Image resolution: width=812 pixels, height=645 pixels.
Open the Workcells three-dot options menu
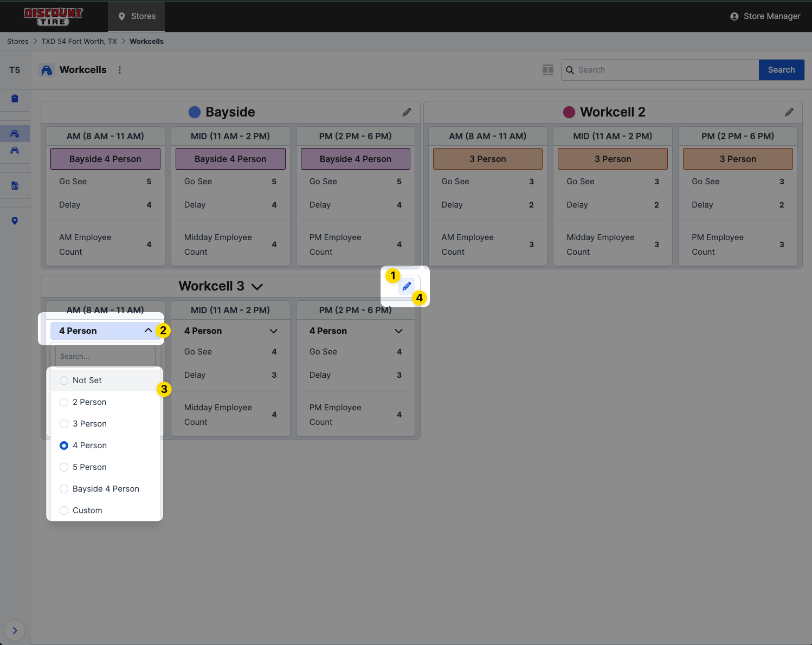click(x=120, y=70)
